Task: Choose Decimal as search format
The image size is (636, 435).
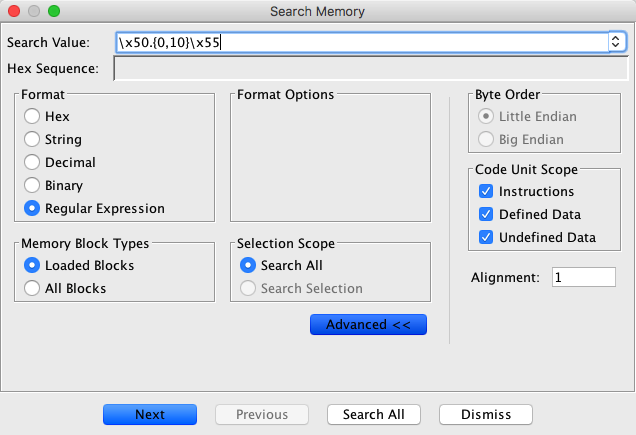Action: pos(32,163)
